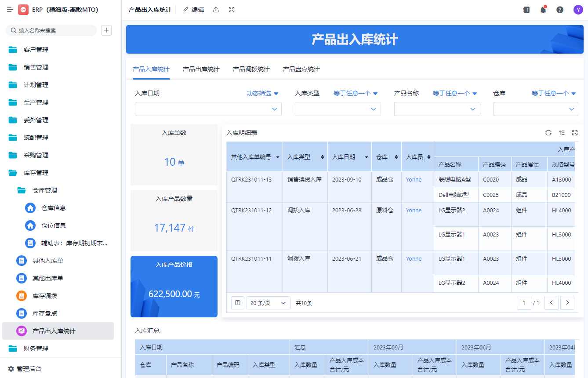Refresh the 入库明细表 table
588x378 pixels.
tap(548, 133)
